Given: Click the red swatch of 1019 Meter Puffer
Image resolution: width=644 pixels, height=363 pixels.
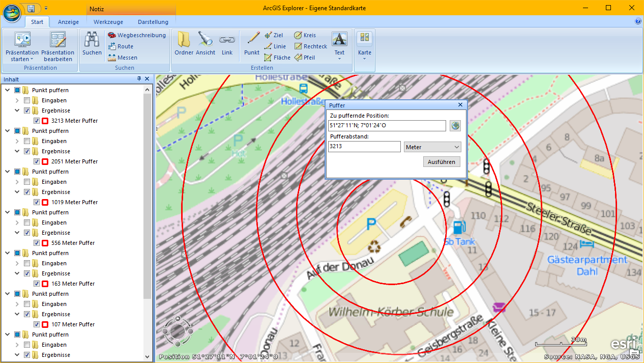Looking at the screenshot, I should [45, 202].
